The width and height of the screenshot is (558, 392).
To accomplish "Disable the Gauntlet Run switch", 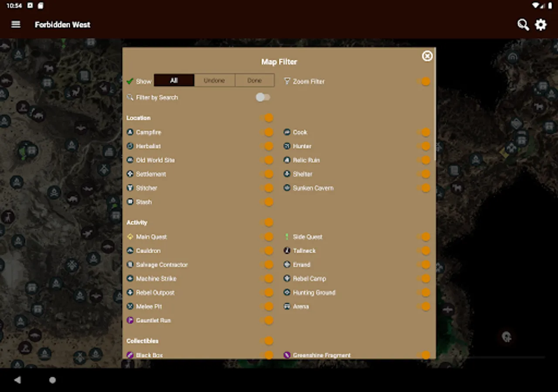I will pyautogui.click(x=266, y=320).
